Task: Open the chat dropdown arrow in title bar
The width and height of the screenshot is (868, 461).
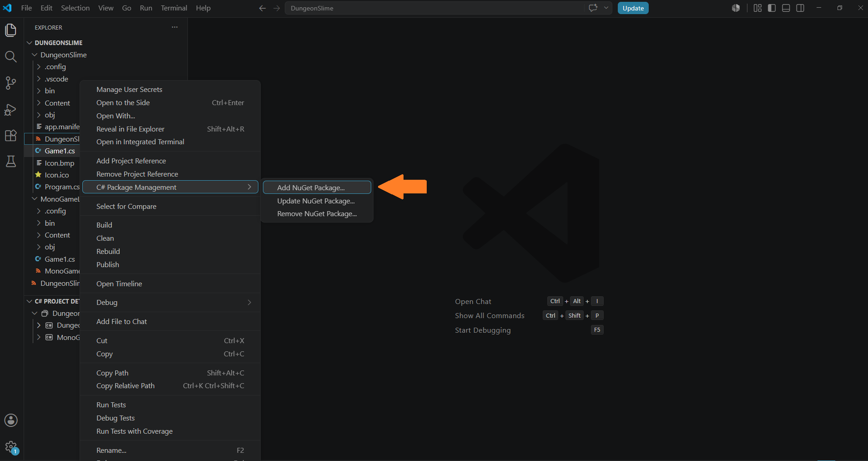Action: point(606,8)
